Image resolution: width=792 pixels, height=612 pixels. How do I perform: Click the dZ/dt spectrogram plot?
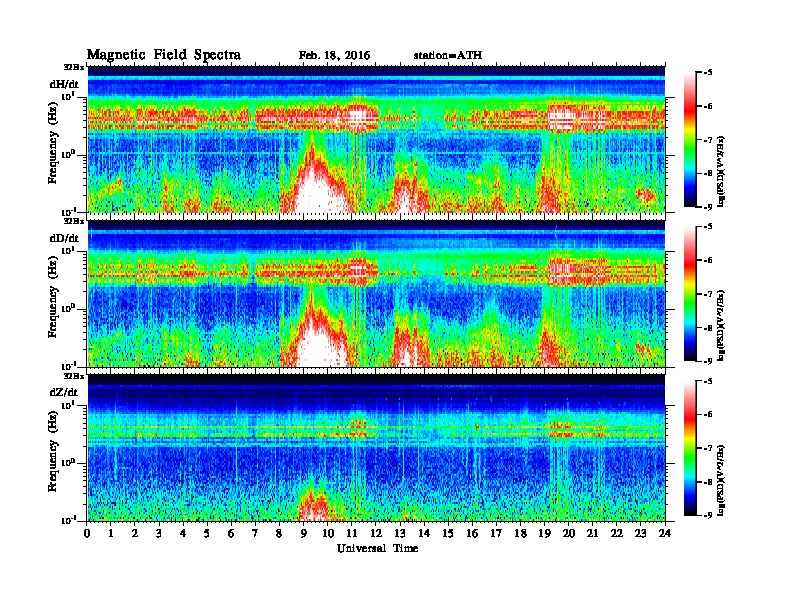(x=376, y=448)
